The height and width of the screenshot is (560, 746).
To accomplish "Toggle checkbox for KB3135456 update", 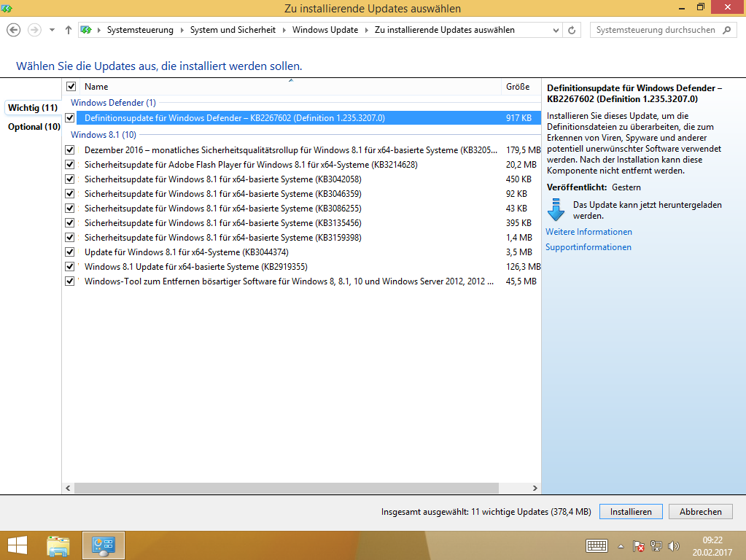I will [70, 222].
